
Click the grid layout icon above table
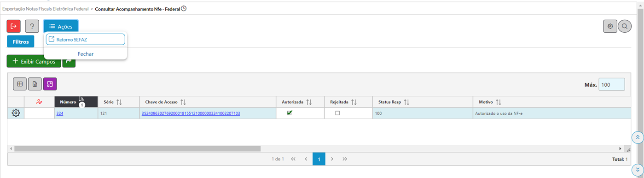pos(19,84)
